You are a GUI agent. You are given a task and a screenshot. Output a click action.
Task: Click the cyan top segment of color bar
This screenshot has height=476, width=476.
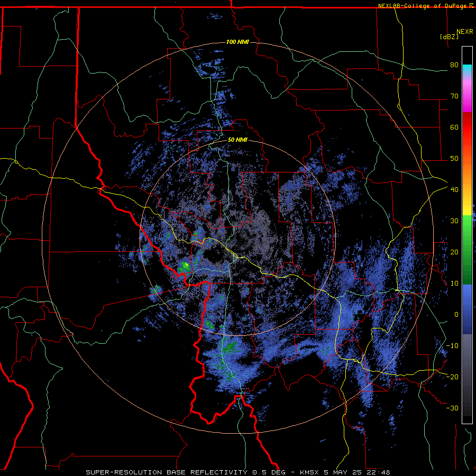click(x=467, y=69)
